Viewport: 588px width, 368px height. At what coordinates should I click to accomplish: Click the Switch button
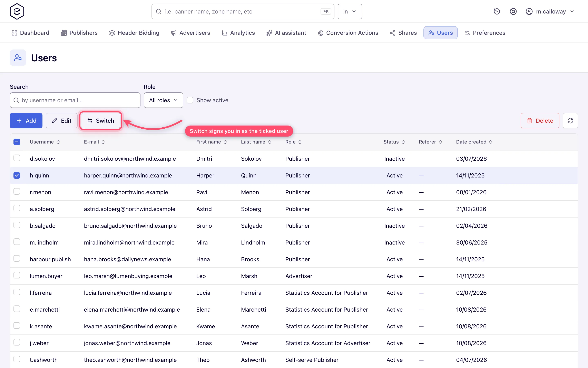coord(101,120)
